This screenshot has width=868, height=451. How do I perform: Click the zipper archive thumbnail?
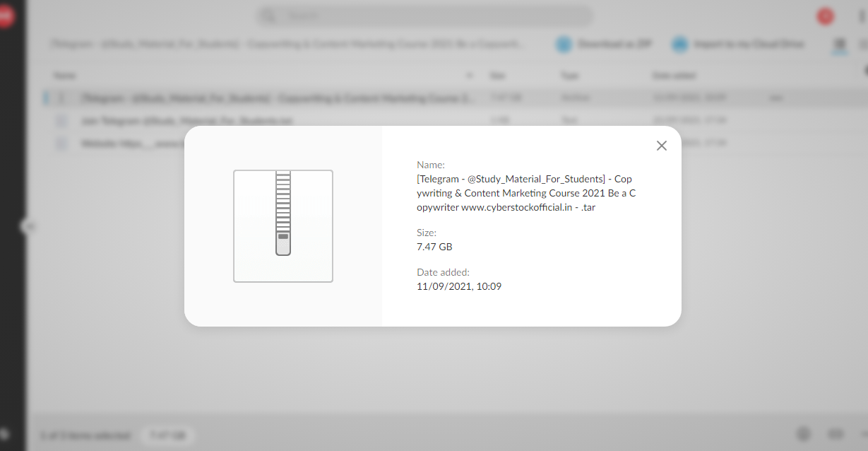pos(283,226)
